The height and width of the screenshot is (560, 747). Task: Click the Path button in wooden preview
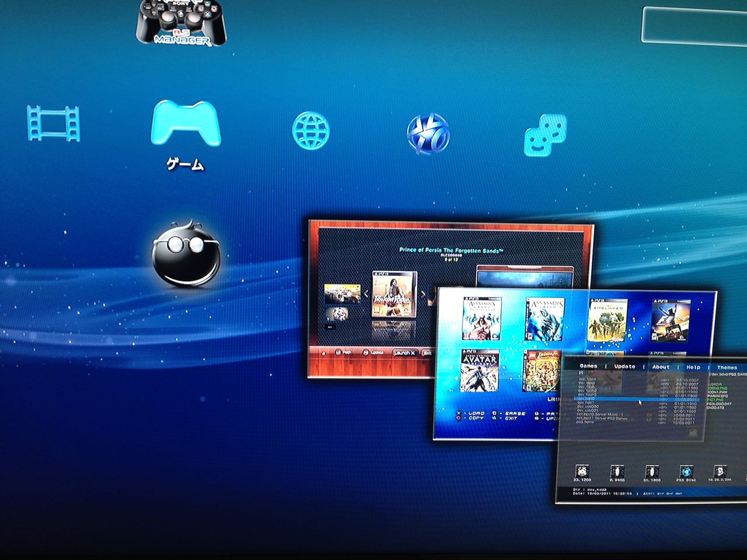[344, 352]
